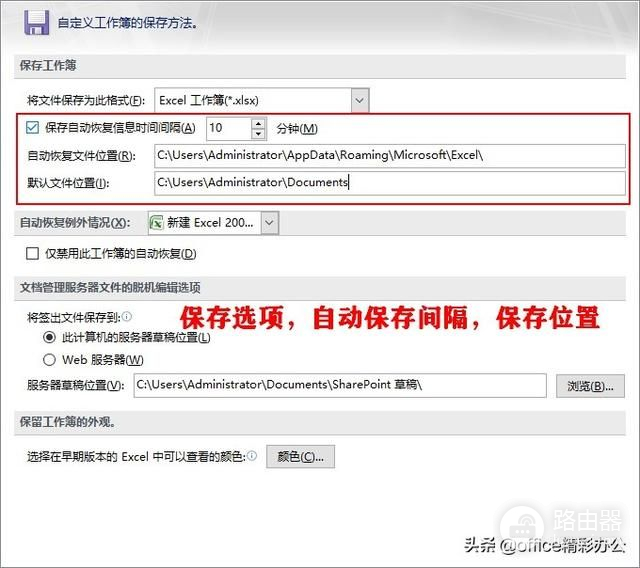Click the floppy disk save icon
640x568 pixels.
36,21
